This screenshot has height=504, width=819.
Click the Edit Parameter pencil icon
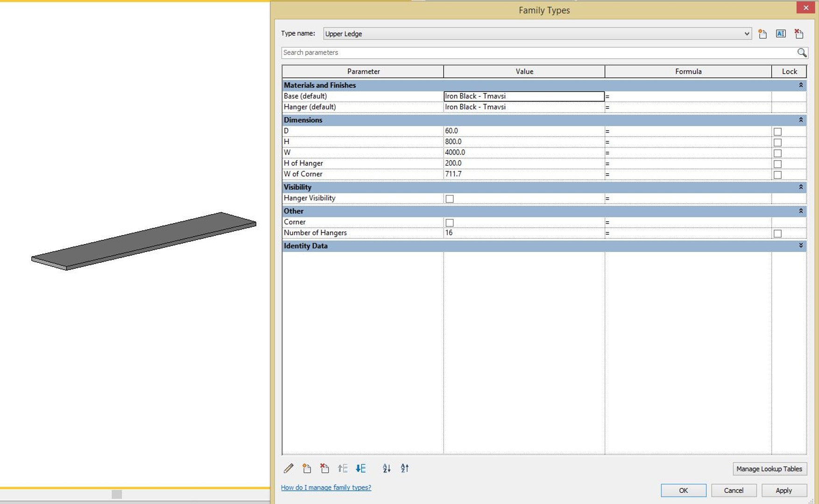click(x=289, y=468)
